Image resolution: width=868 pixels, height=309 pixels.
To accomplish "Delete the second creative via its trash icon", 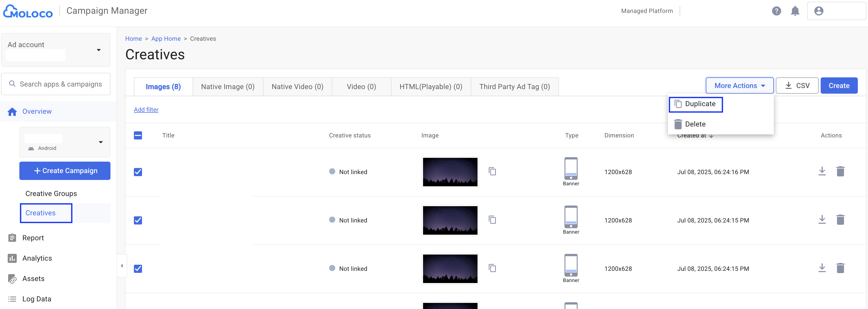I will click(x=841, y=219).
